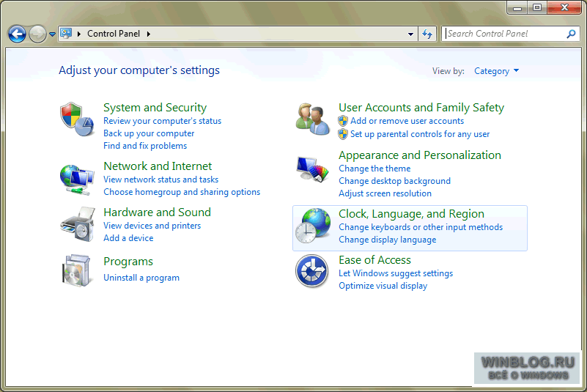Open the Clock, Language, and Region globe icon
The image size is (587, 392).
[x=313, y=226]
